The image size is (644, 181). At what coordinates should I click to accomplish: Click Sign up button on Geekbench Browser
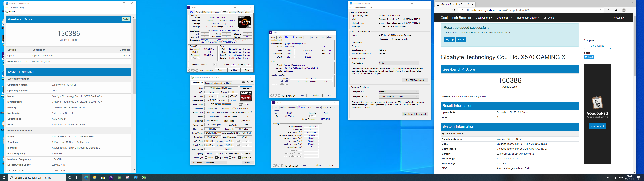pos(449,40)
